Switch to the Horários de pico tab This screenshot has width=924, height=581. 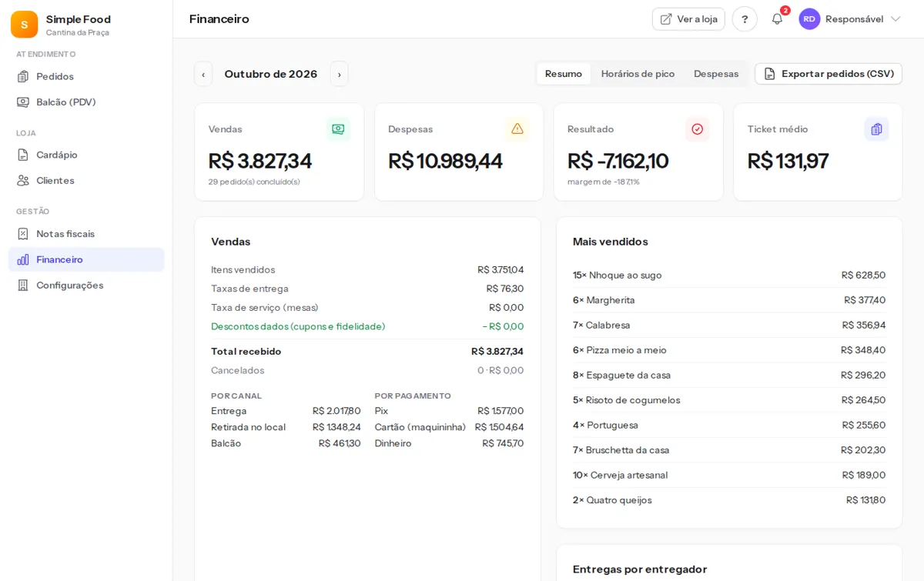[x=638, y=74]
